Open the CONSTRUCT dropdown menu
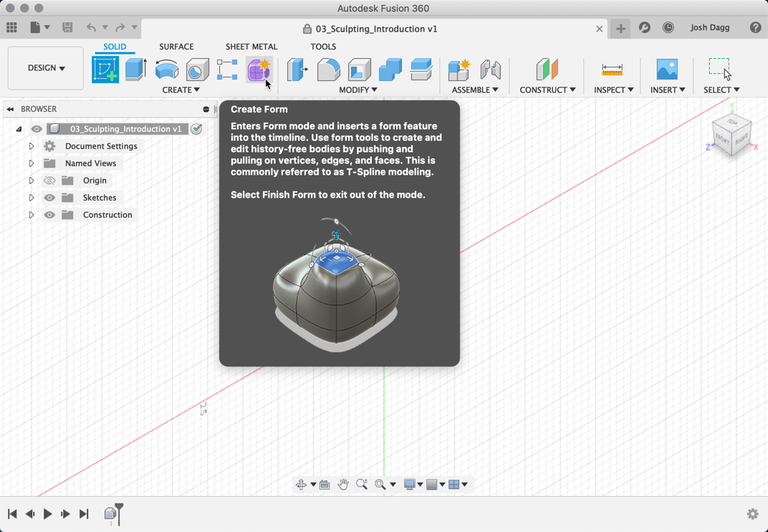Screen dimensions: 768x532 coord(547,90)
